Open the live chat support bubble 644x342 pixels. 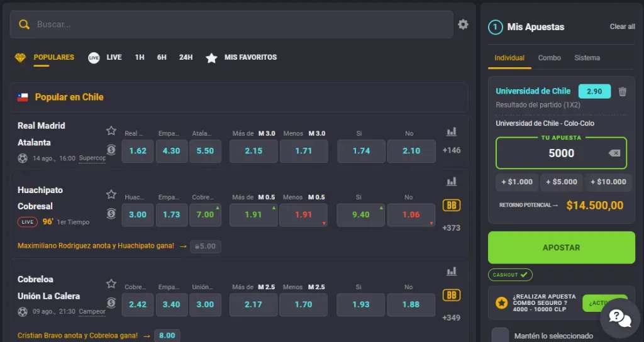[x=619, y=318]
